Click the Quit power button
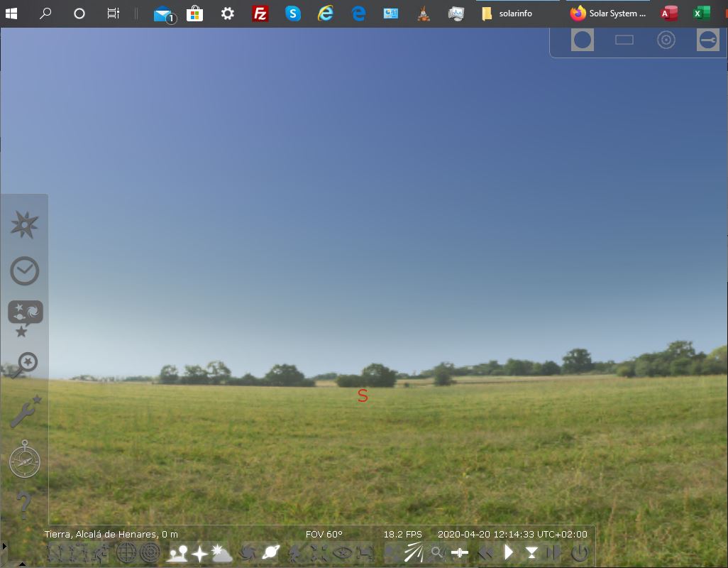 pyautogui.click(x=579, y=552)
